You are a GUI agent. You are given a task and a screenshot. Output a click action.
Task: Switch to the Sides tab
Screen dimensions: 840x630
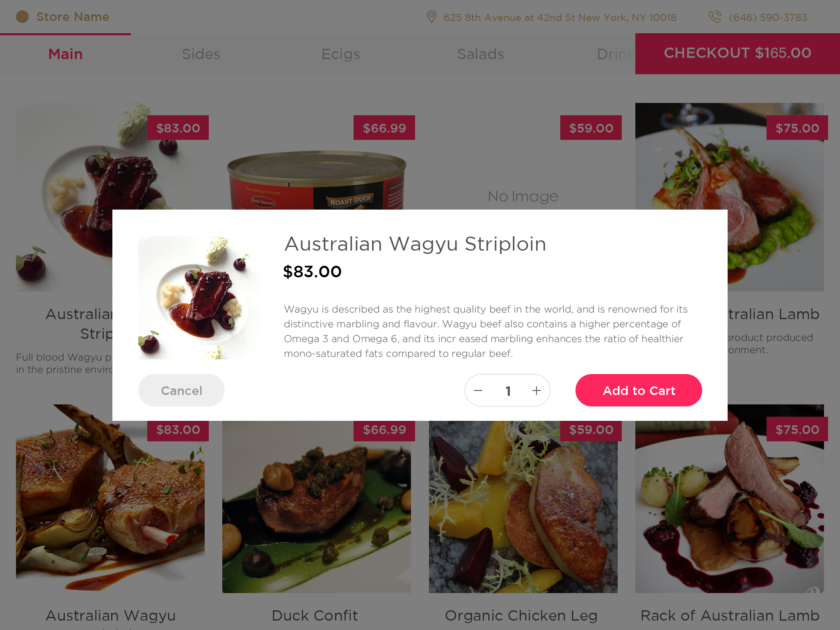(201, 54)
